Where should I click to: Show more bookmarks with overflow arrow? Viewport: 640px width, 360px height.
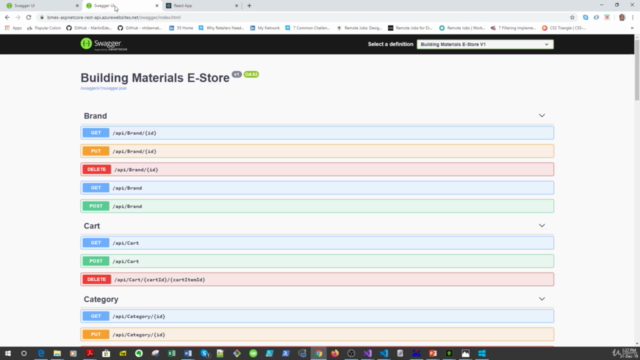pyautogui.click(x=632, y=28)
